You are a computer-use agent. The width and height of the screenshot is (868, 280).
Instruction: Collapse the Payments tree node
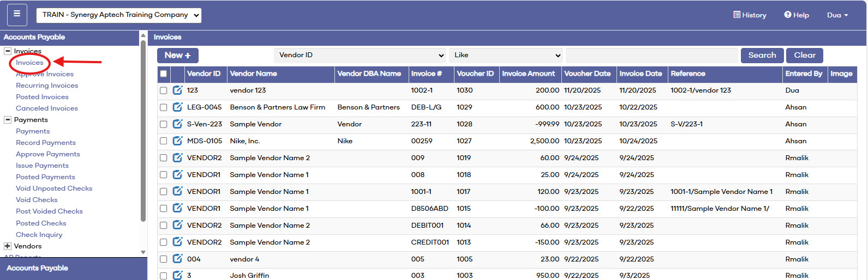point(8,120)
